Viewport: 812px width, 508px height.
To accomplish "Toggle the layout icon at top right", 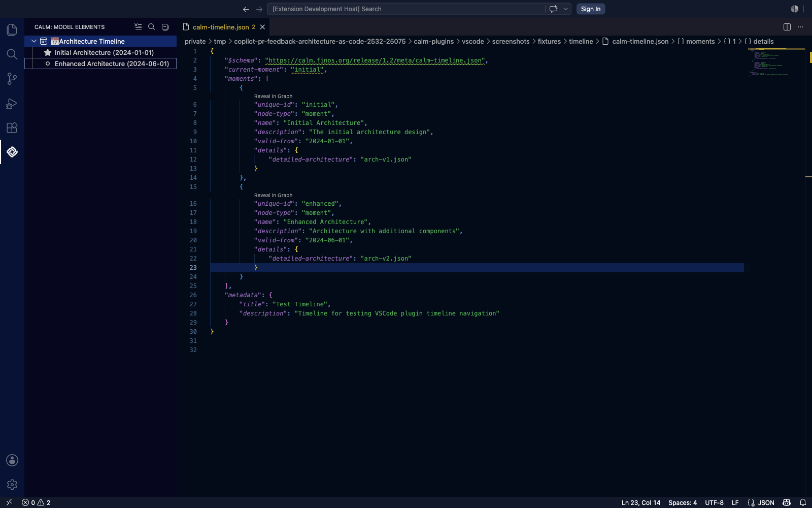I will point(795,9).
